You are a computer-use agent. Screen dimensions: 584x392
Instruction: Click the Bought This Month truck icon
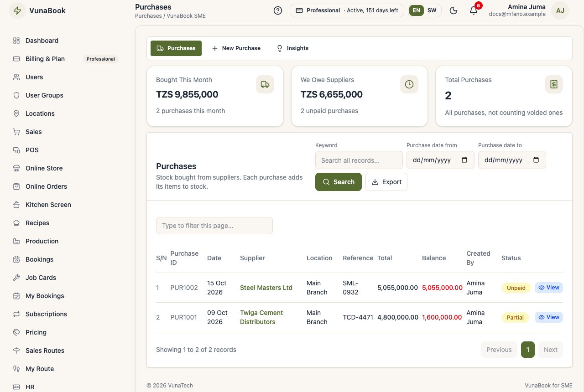(x=265, y=84)
